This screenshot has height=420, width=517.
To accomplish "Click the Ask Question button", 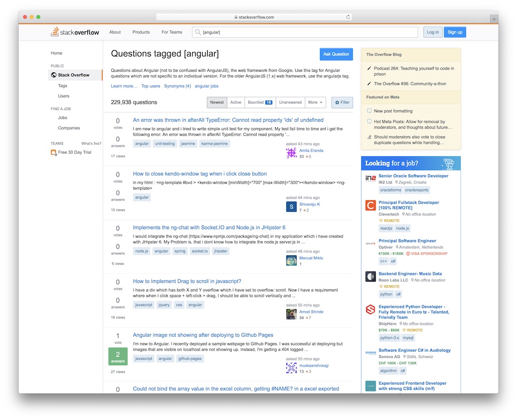I will [336, 54].
